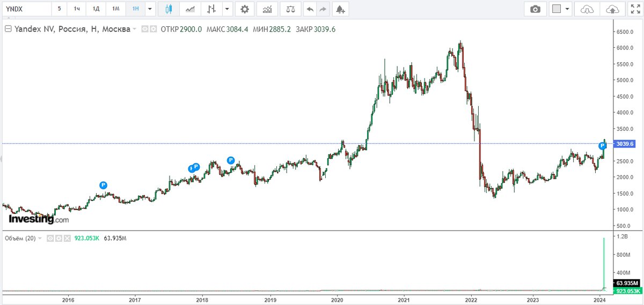Select the 1Д daily timeframe
The height and width of the screenshot is (305, 644).
(96, 9)
